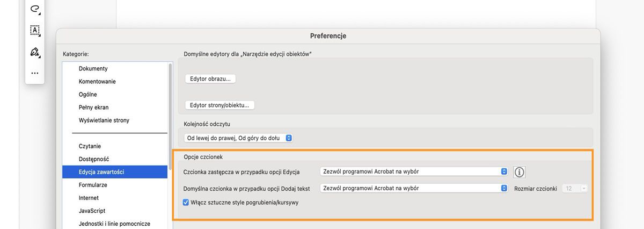Viewport: 644px width, 229px height.
Task: Select the freehand draw tool icon
Action: click(35, 9)
